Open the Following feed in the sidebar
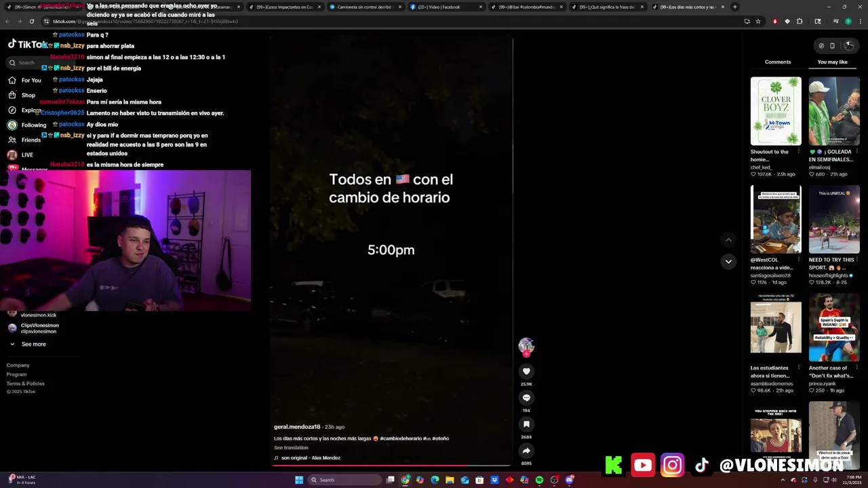This screenshot has height=488, width=868. 27,125
